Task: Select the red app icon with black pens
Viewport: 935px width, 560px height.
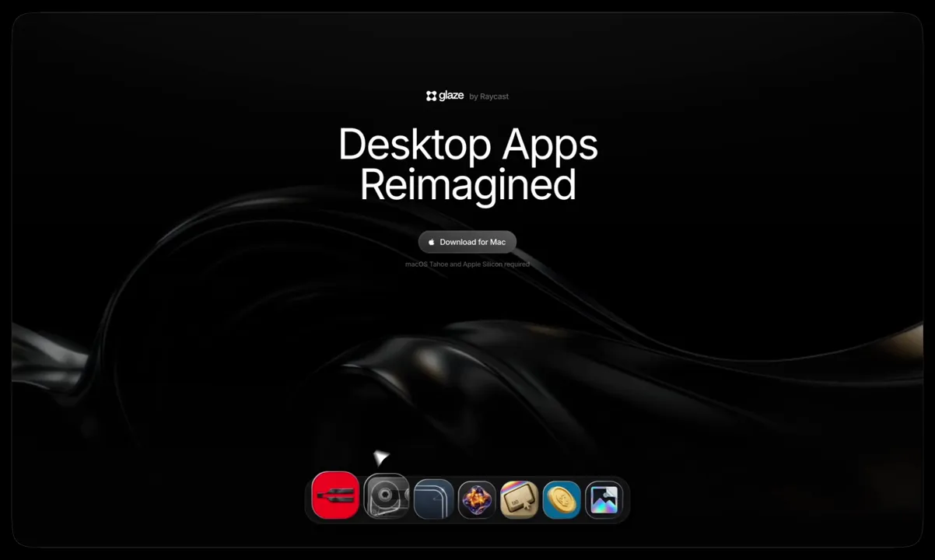Action: pos(335,495)
